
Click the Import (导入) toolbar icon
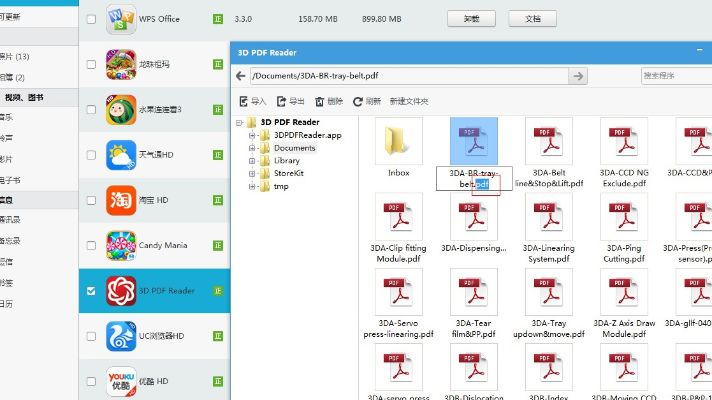tap(245, 101)
